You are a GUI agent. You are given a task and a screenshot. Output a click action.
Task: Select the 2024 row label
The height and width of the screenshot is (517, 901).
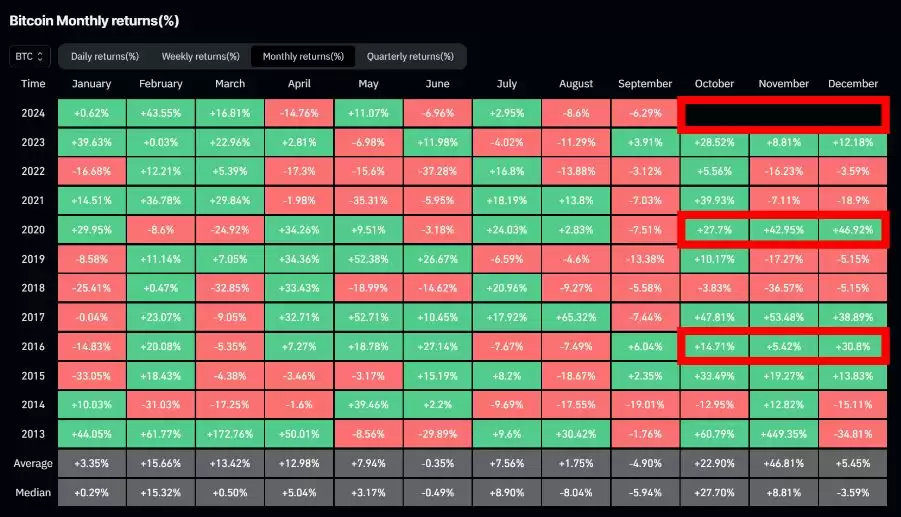pyautogui.click(x=33, y=113)
